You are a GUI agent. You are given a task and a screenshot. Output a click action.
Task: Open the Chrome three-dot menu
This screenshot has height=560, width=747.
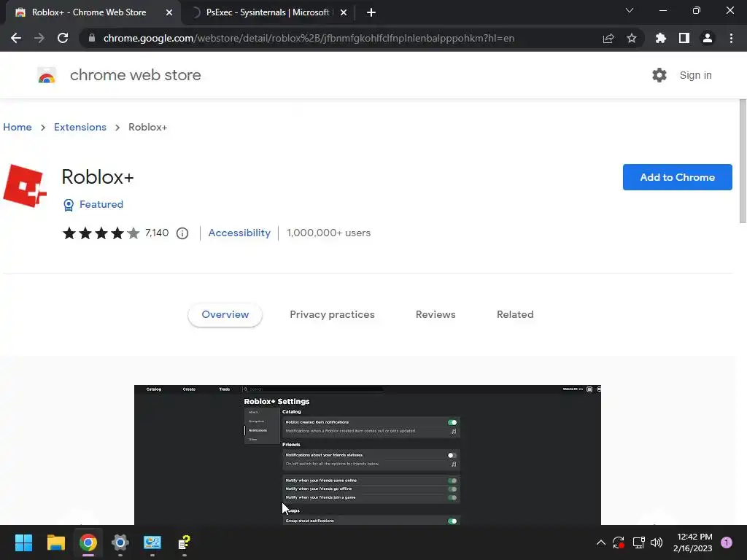[x=731, y=38]
